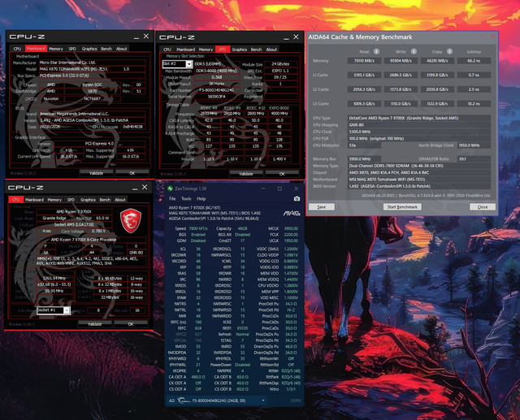Close the CPU-Z Mainboard window
Screen dimensions: 520x420
tap(146, 36)
